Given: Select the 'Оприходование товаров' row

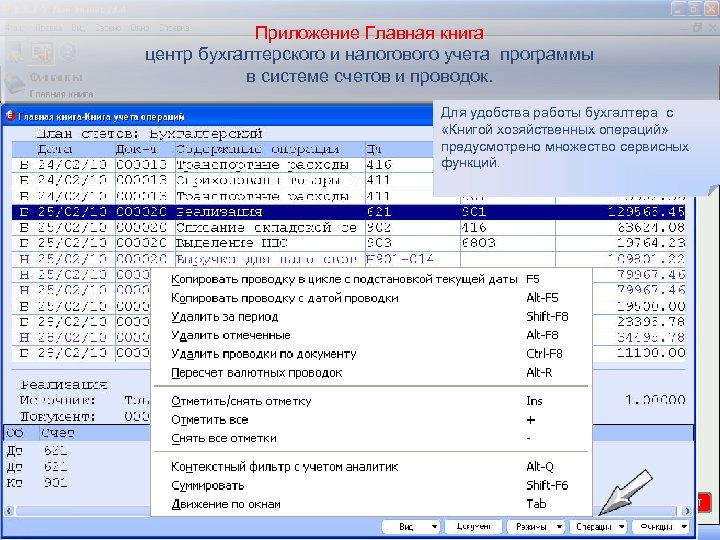Looking at the screenshot, I should (223, 180).
